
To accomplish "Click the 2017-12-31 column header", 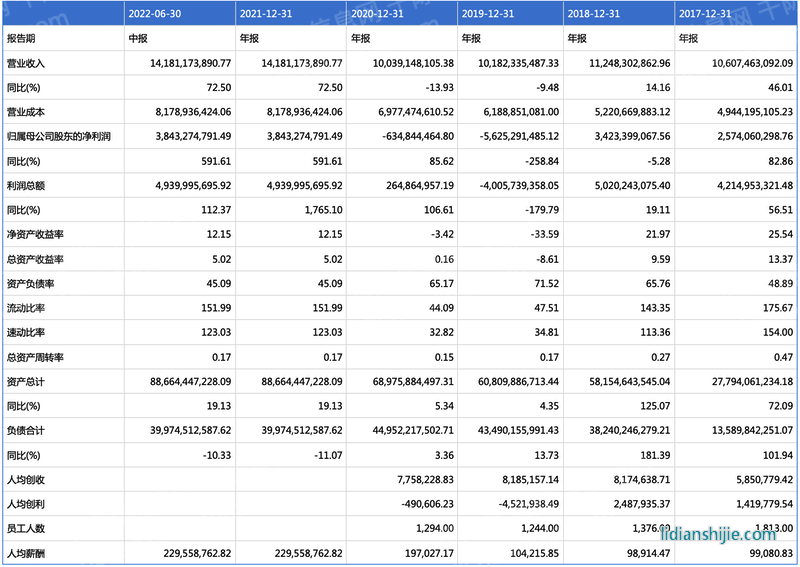I will (x=705, y=14).
